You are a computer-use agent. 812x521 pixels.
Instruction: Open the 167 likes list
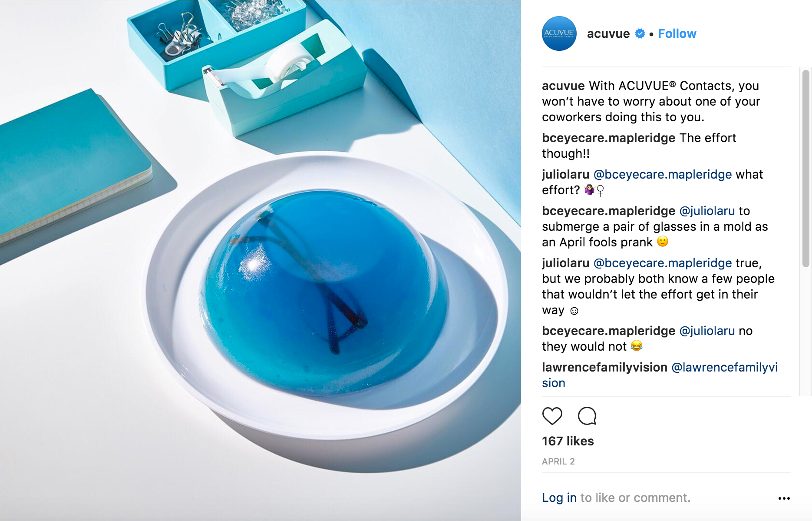point(568,441)
